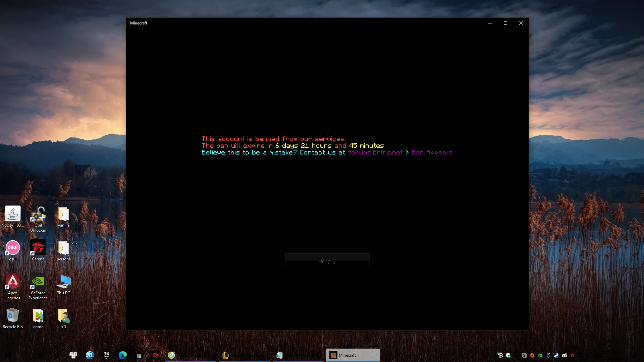644x362 pixels.
Task: Open the Epic Games tray icon
Action: 548,355
